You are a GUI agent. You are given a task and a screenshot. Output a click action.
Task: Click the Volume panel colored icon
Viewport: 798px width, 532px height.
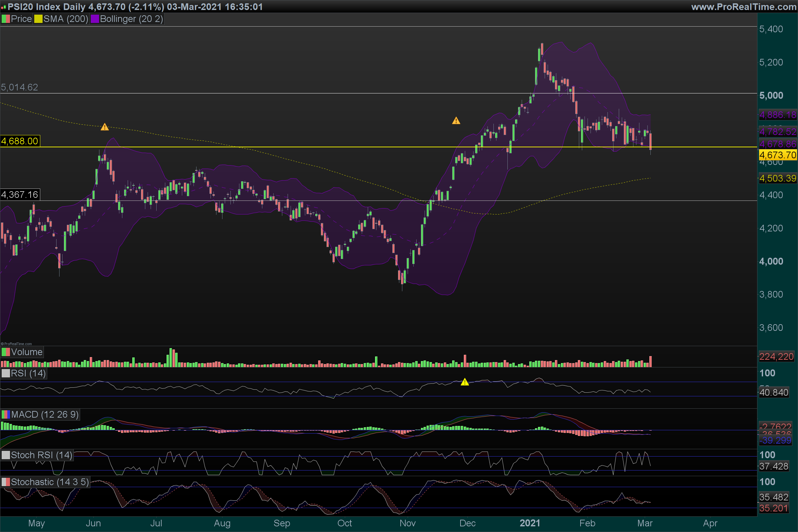(5, 352)
